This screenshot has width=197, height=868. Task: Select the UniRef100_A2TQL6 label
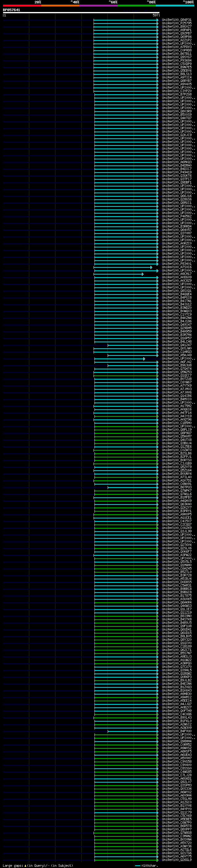(x=176, y=850)
